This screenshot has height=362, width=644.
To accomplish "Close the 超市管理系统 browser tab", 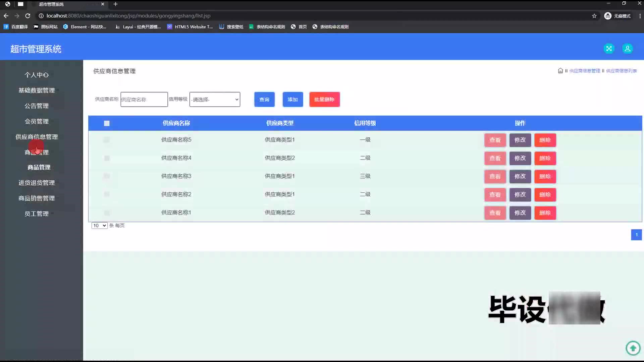I will [x=103, y=4].
